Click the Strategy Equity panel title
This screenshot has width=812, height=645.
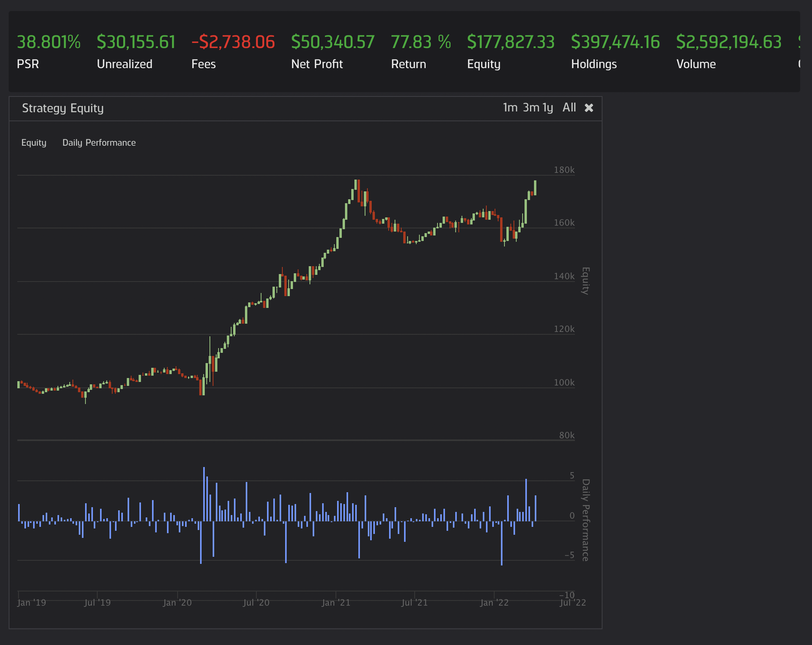click(x=63, y=108)
